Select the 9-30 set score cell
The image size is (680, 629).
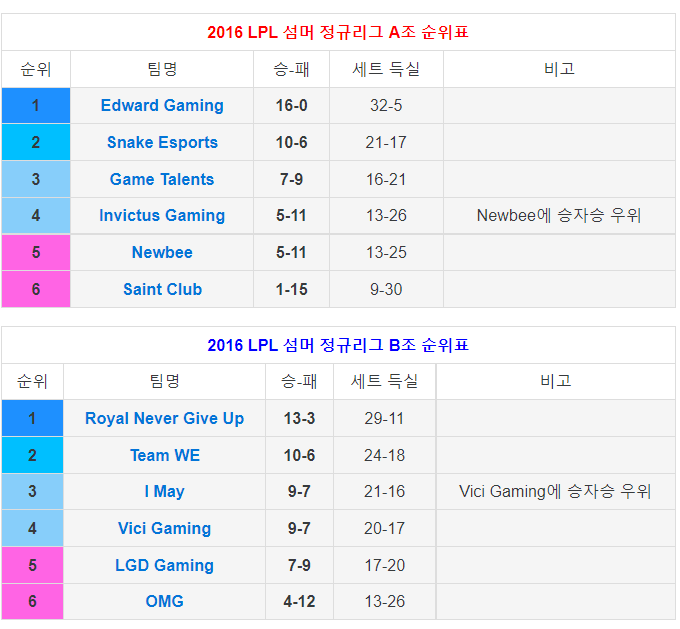point(386,289)
